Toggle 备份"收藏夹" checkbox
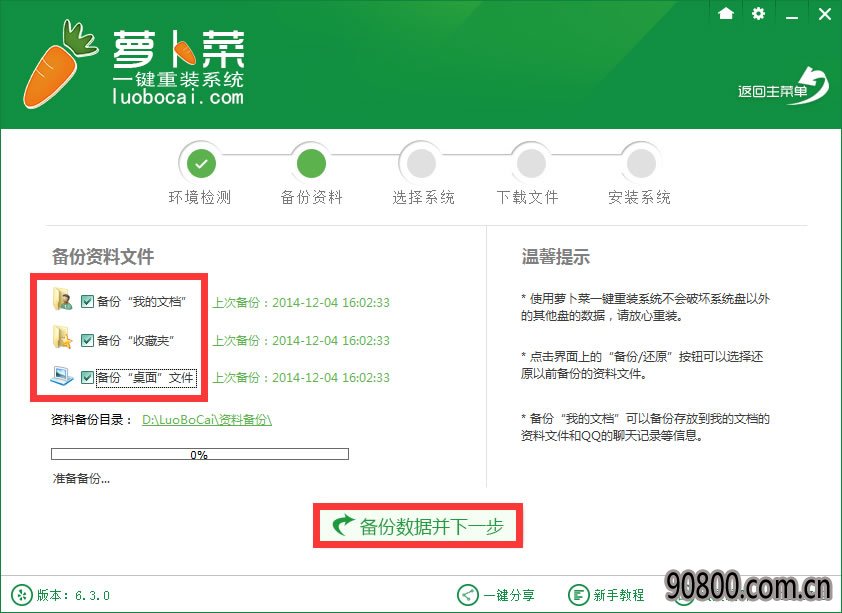 coord(87,340)
